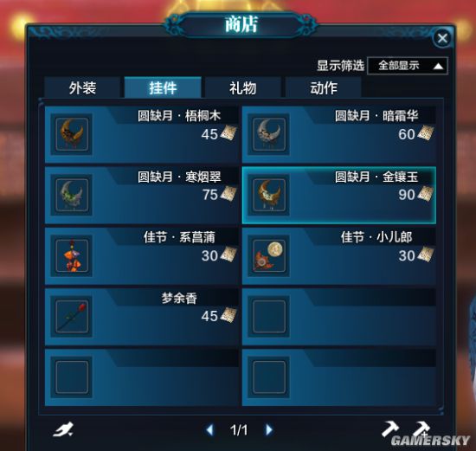Viewport: 476px width, 451px height.
Task: Click the single hammer icon at bottom
Action: [x=389, y=428]
